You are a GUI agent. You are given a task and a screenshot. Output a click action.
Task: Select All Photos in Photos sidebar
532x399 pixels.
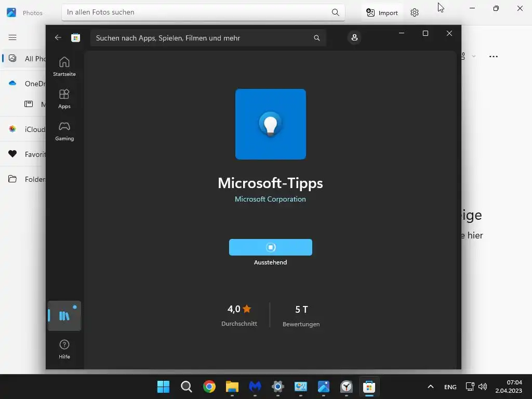[24, 59]
